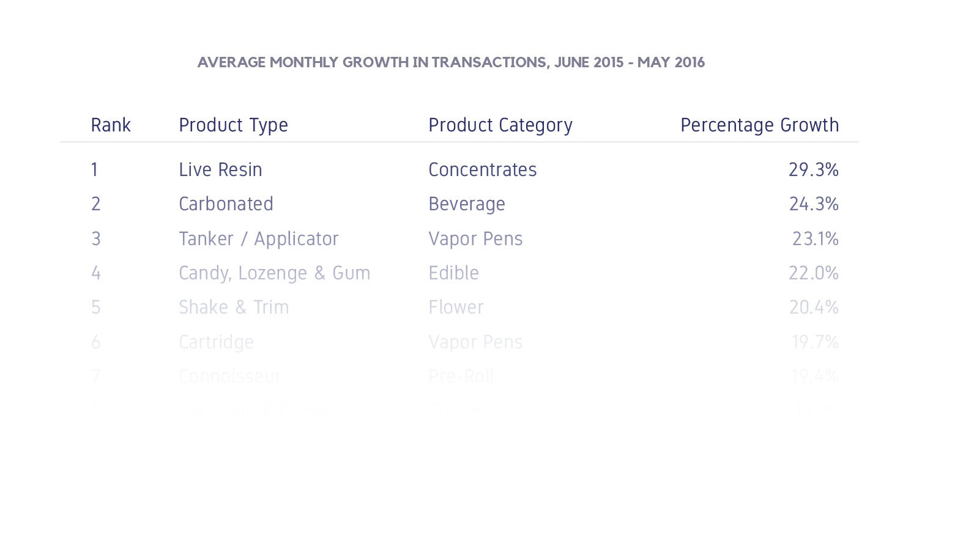The width and height of the screenshot is (974, 560).
Task: Select the Live Resin product type
Action: coord(220,169)
